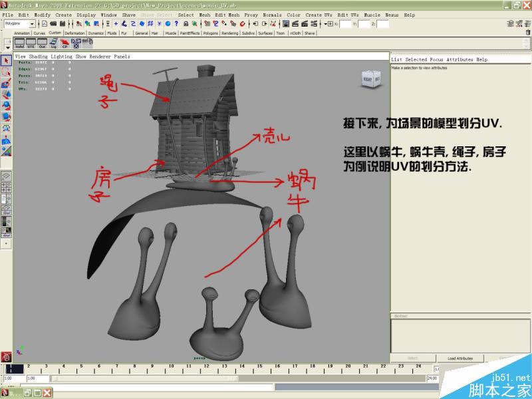Click the Save Scene icon
Screen dimensions: 532x399
(x=63, y=24)
